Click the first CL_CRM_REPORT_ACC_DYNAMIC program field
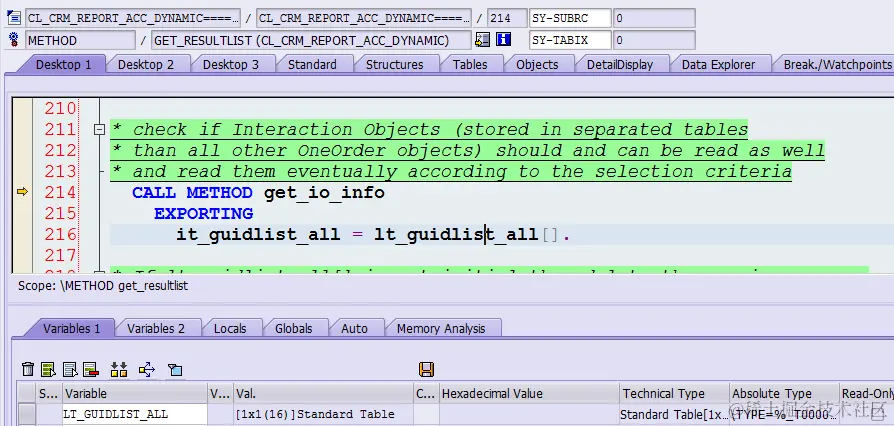 coord(133,18)
